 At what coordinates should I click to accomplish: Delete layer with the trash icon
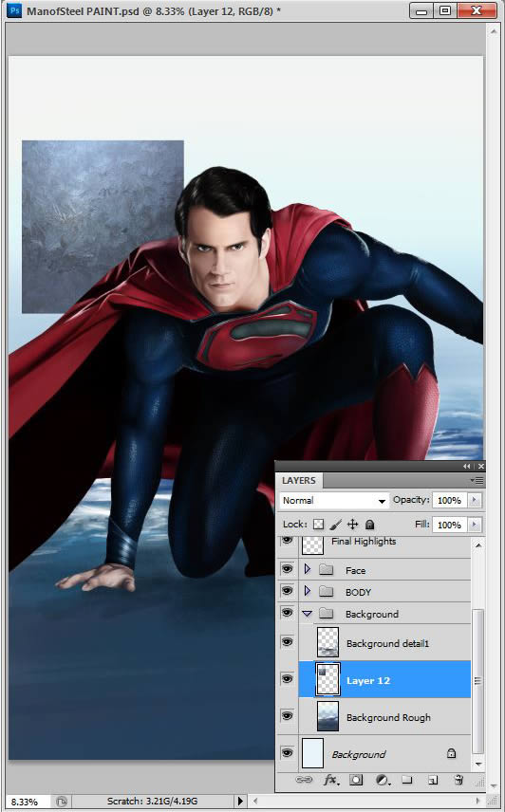pyautogui.click(x=458, y=780)
